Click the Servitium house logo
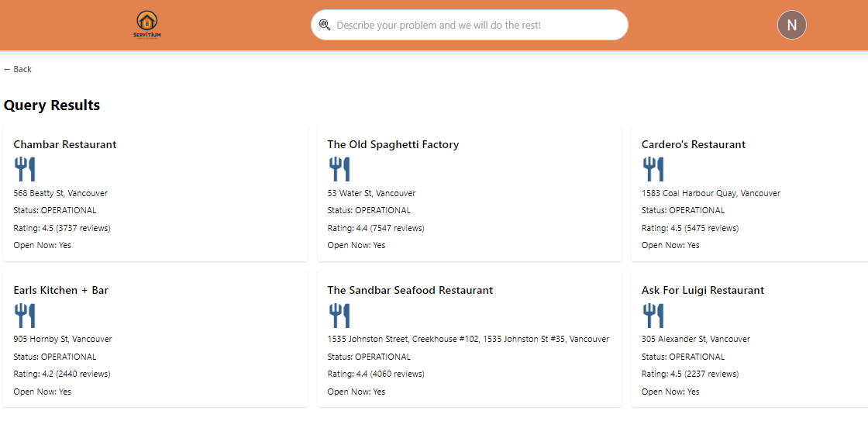This screenshot has height=428, width=868. point(147,25)
